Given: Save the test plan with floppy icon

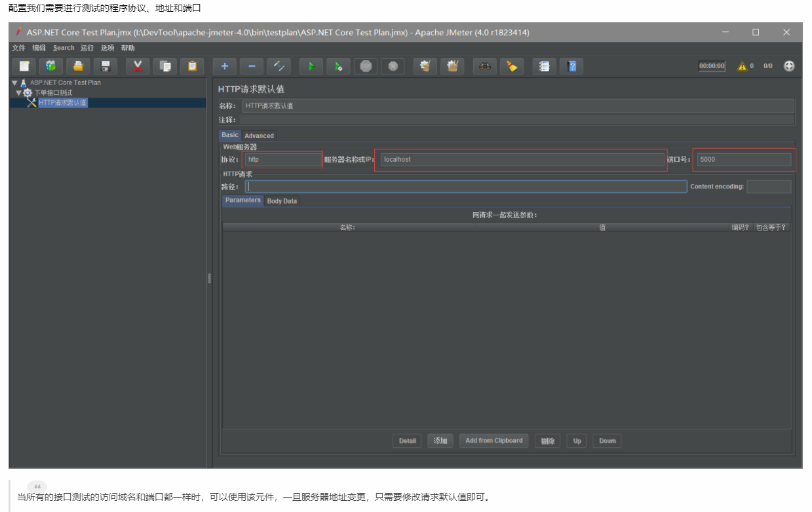Looking at the screenshot, I should (105, 66).
